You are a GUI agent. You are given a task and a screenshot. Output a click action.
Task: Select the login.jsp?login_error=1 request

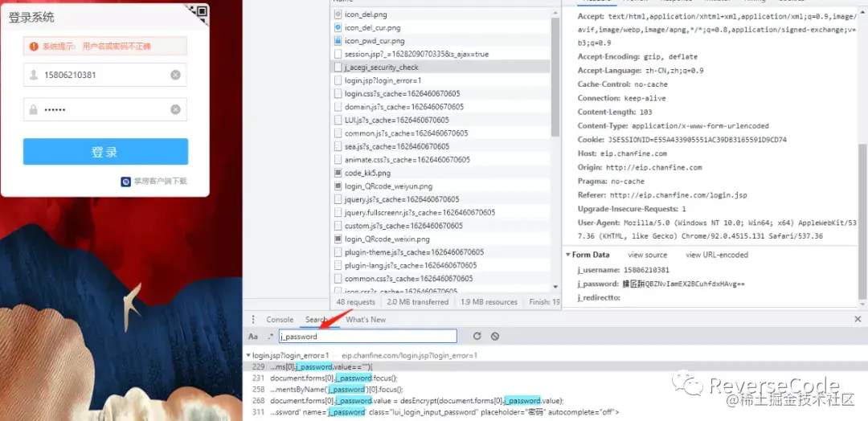point(440,81)
